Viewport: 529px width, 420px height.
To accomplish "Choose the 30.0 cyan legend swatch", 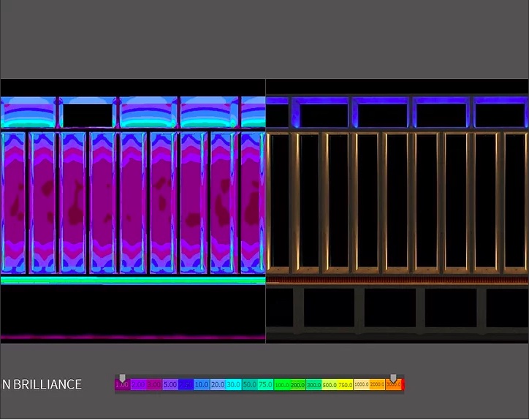I will [x=234, y=385].
